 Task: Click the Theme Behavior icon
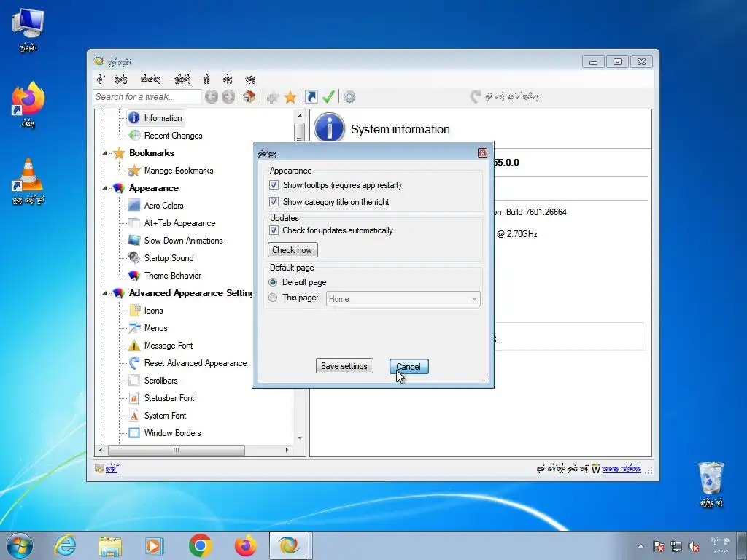tap(134, 275)
